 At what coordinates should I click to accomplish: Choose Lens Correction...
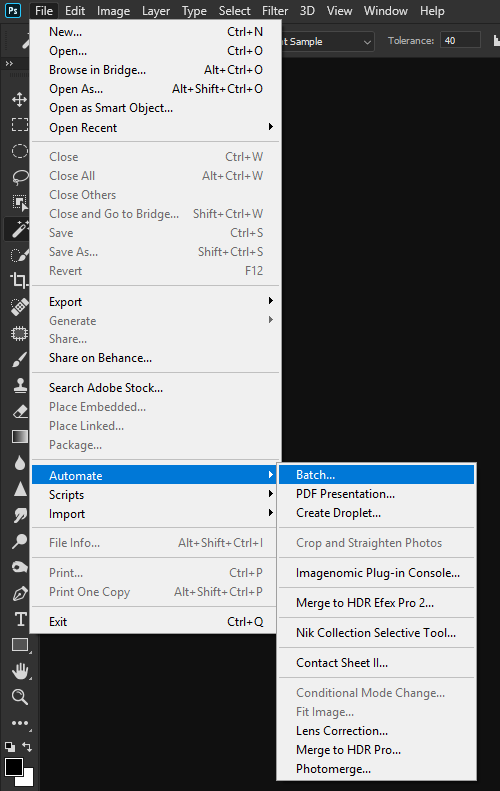coord(376,731)
